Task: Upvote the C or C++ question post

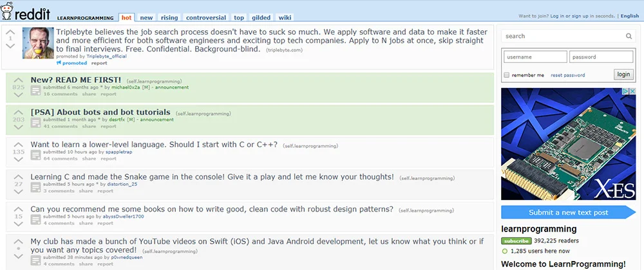Action: coord(19,145)
